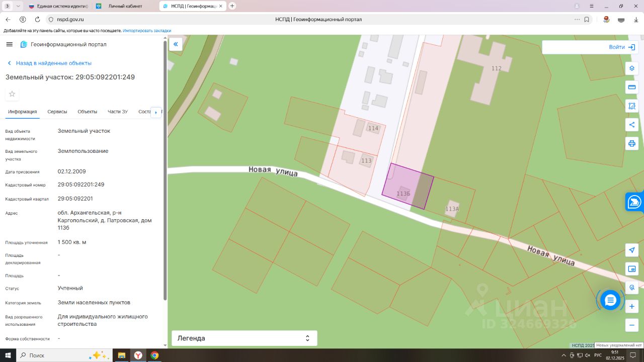Open a new browser tab
The width and height of the screenshot is (644, 362).
click(x=232, y=6)
